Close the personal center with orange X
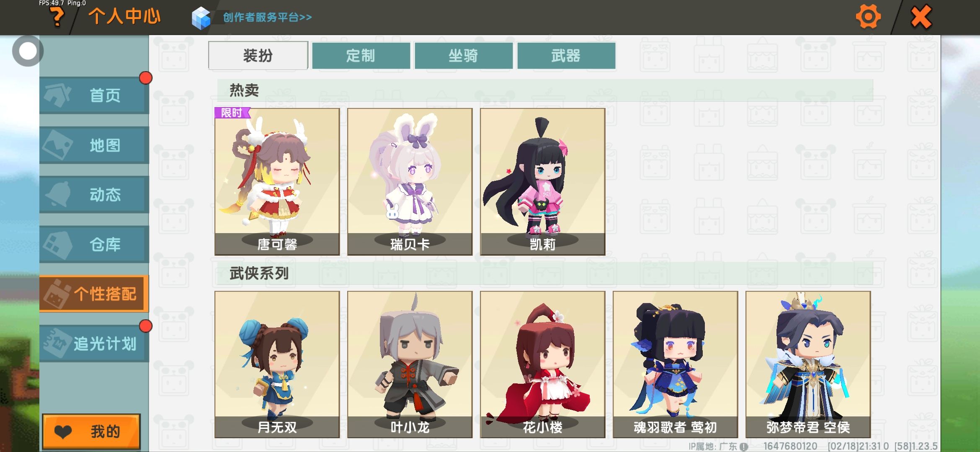 921,17
